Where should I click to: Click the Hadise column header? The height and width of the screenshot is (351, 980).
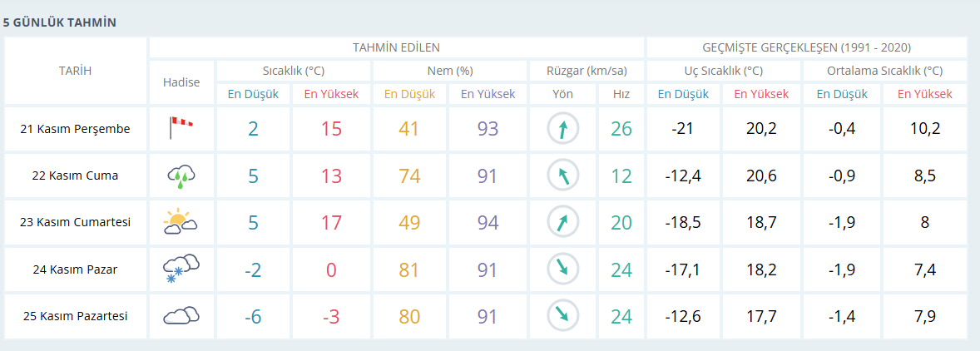coord(181,82)
